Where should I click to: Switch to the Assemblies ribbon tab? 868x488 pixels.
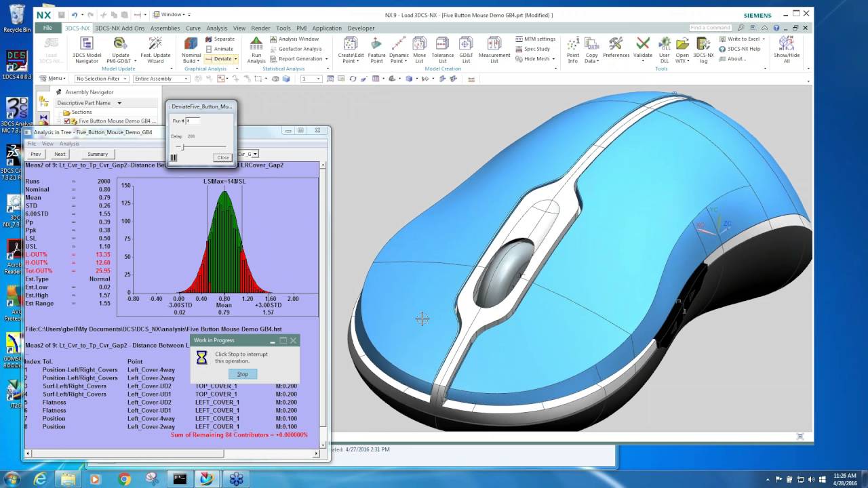165,28
